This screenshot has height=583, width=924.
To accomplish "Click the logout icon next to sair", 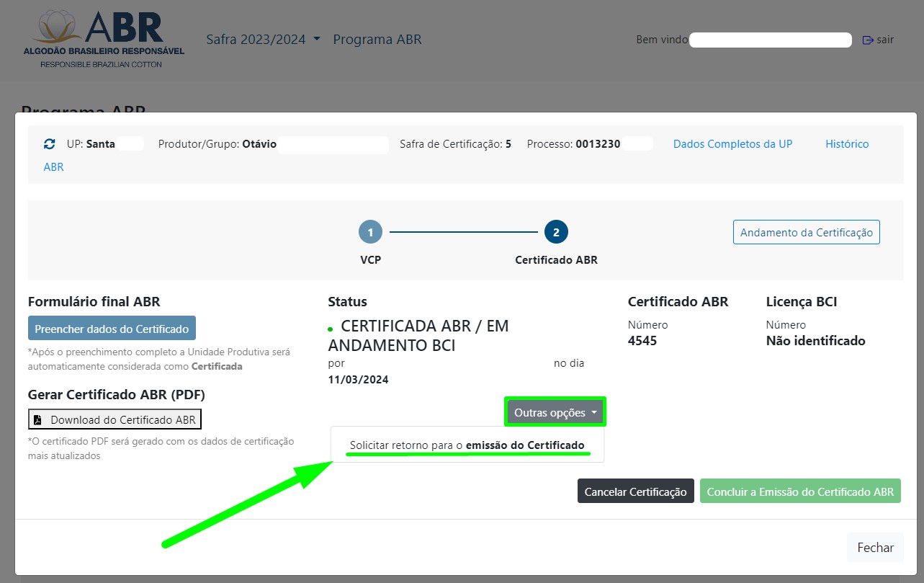I will tap(868, 40).
